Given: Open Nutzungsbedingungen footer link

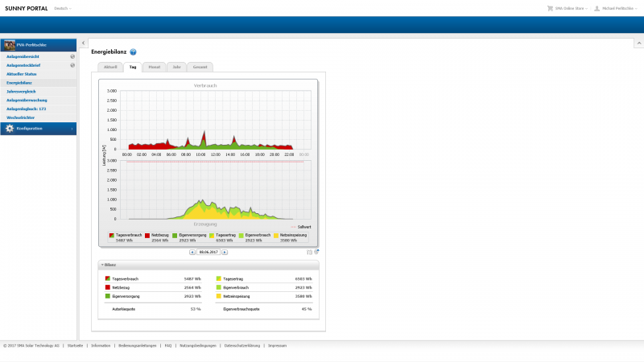Looking at the screenshot, I should pos(198,346).
